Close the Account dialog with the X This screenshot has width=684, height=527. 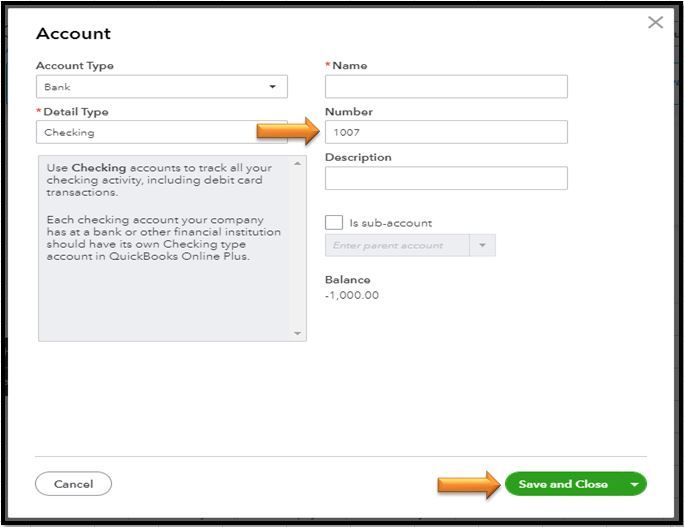coord(655,22)
